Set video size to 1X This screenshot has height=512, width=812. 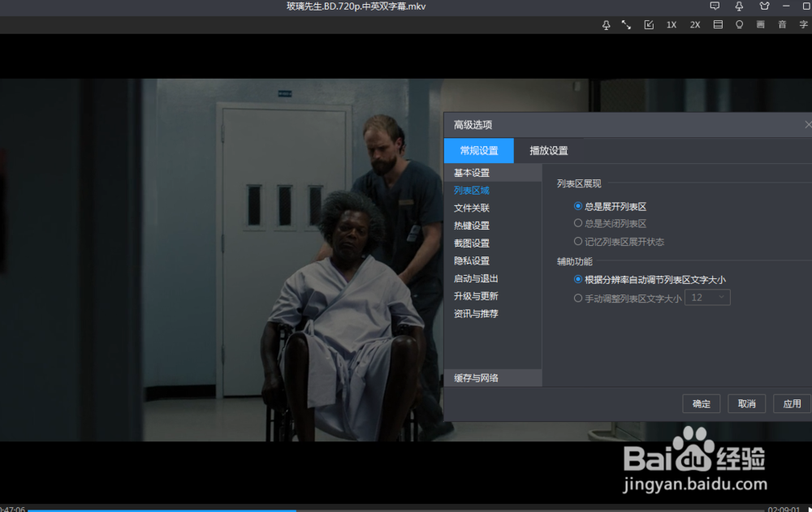pyautogui.click(x=672, y=24)
